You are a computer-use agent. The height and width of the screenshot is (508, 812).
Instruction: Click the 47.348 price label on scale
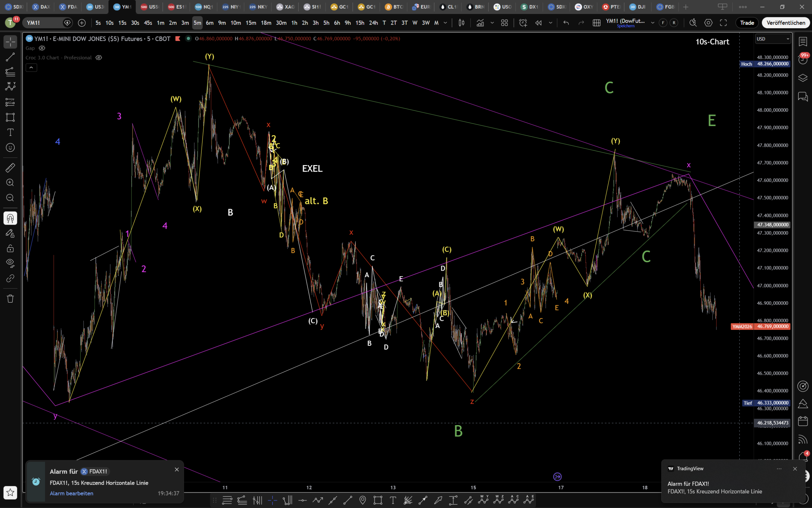[772, 225]
